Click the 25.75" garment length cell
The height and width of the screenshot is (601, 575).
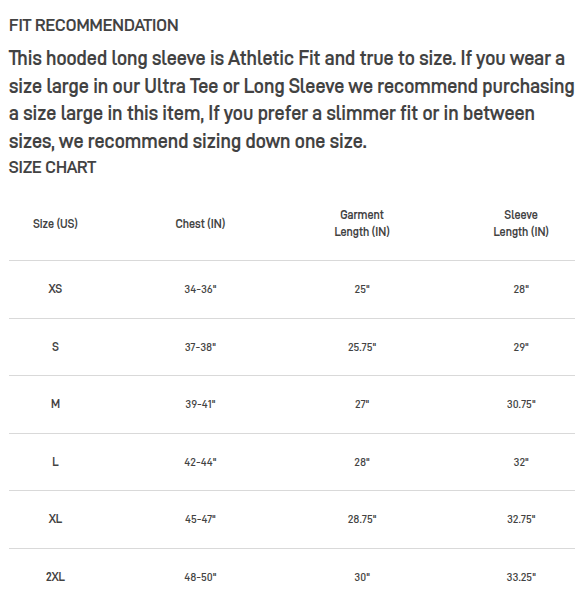pyautogui.click(x=362, y=347)
